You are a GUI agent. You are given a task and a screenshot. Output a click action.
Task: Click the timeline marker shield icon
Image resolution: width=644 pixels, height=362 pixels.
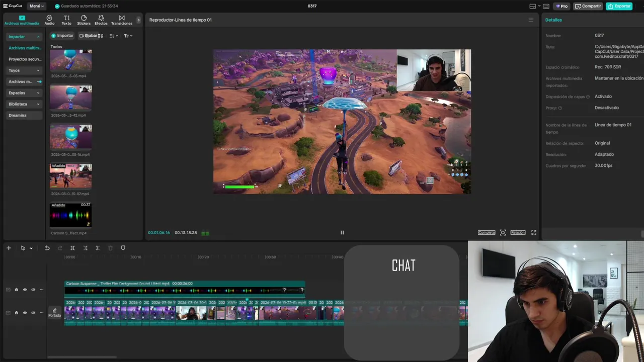pyautogui.click(x=123, y=248)
